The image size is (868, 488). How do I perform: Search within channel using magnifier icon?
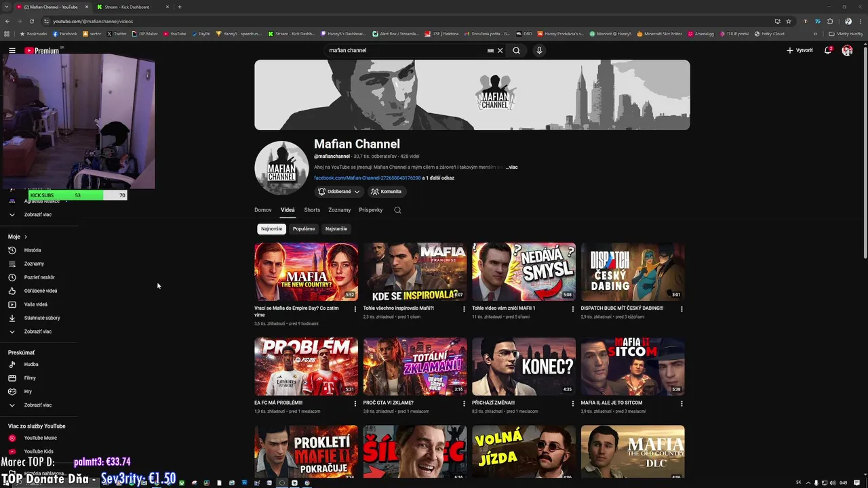pos(397,210)
